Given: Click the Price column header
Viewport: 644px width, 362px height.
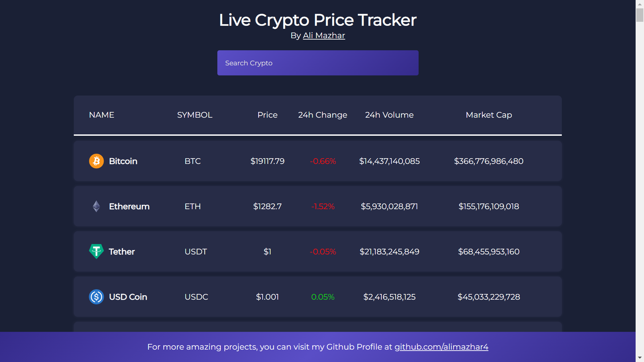Looking at the screenshot, I should [267, 115].
